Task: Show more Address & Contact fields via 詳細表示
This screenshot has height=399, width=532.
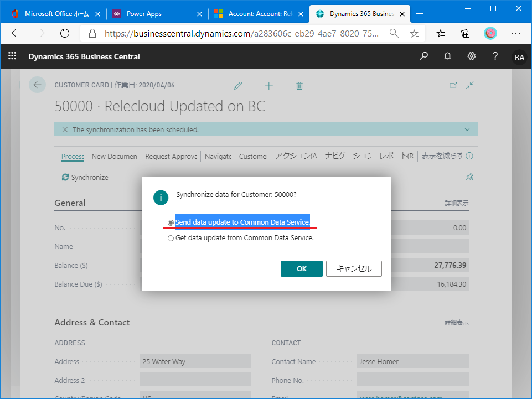Action: (457, 323)
